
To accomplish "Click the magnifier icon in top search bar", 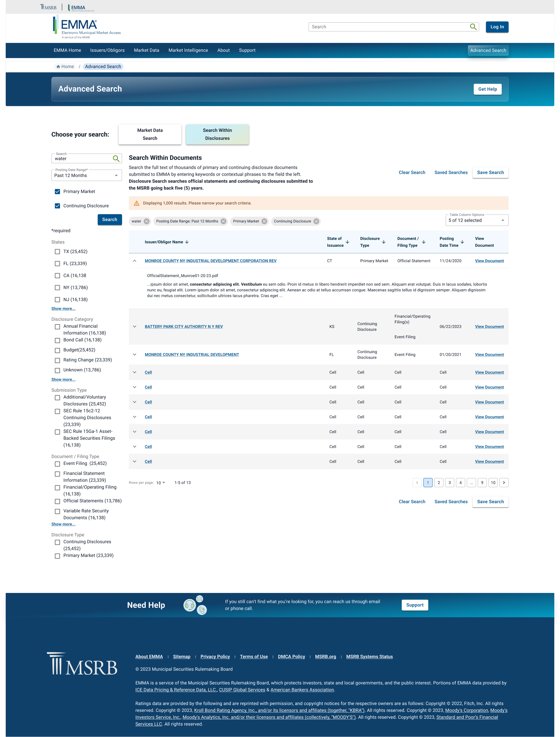I will tap(473, 27).
